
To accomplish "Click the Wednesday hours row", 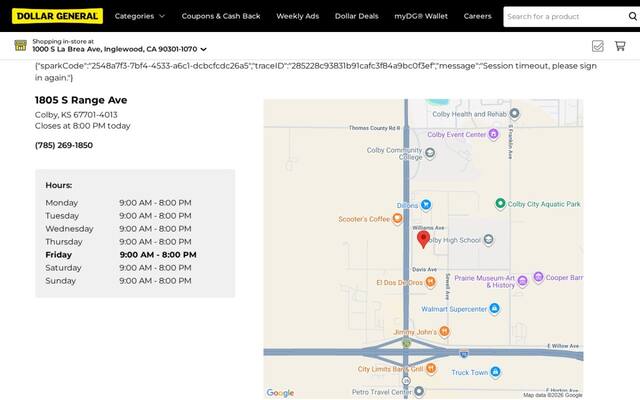I will [x=118, y=229].
